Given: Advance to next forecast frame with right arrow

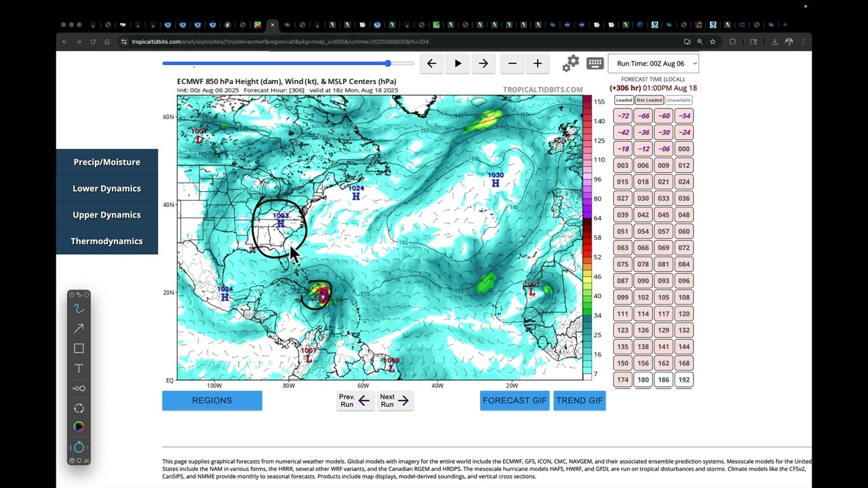Looking at the screenshot, I should (x=484, y=64).
